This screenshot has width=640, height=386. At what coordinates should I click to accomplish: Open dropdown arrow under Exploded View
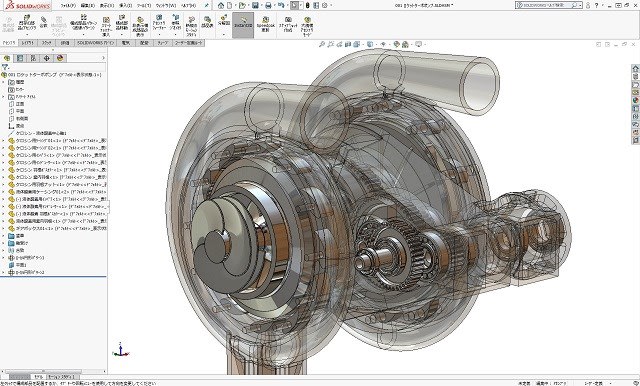(x=224, y=34)
